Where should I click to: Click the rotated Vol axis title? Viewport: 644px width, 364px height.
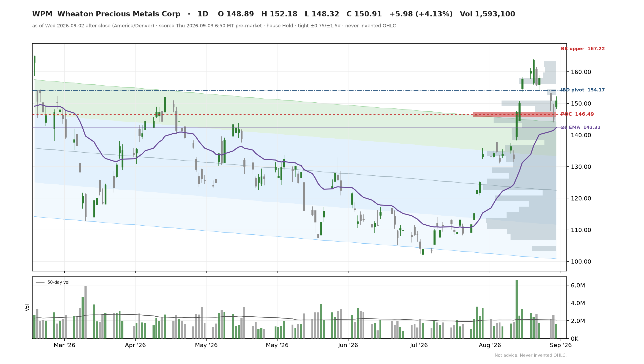(x=27, y=308)
